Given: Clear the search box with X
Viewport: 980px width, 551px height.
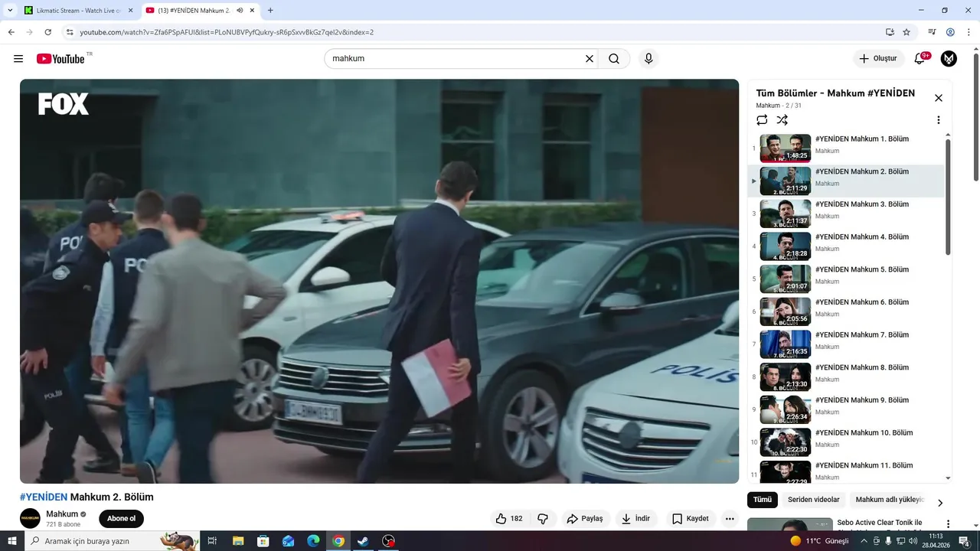Looking at the screenshot, I should click(590, 59).
